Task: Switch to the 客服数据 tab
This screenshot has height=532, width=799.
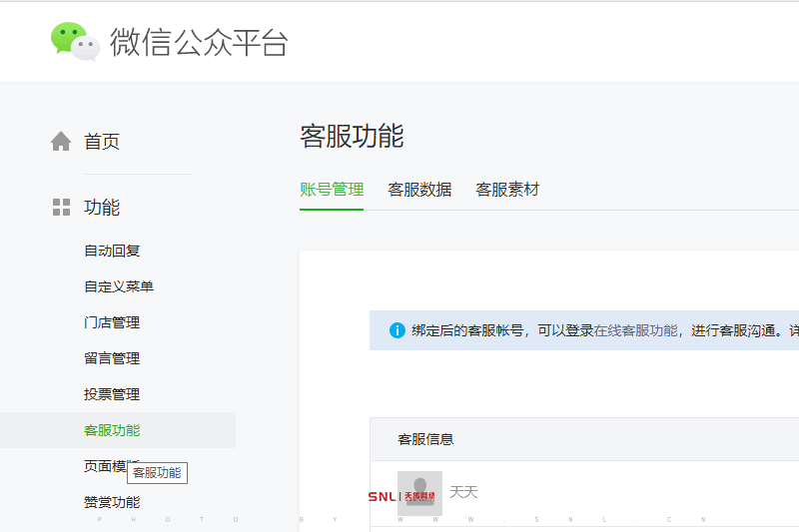Action: pos(419,190)
